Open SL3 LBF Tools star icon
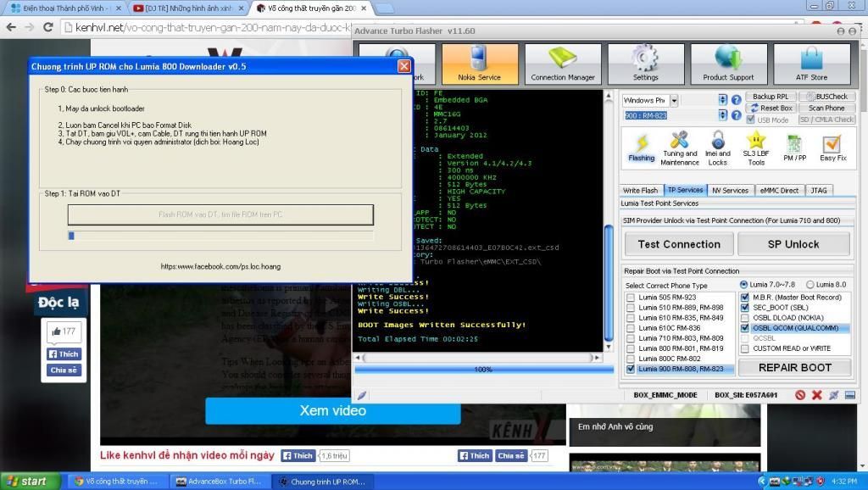This screenshot has width=868, height=490. click(756, 148)
